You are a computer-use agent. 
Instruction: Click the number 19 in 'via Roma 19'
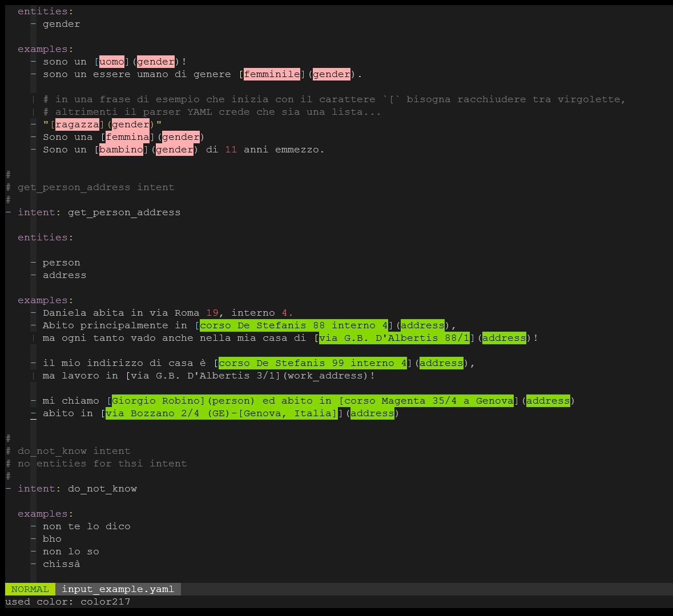[x=212, y=313]
